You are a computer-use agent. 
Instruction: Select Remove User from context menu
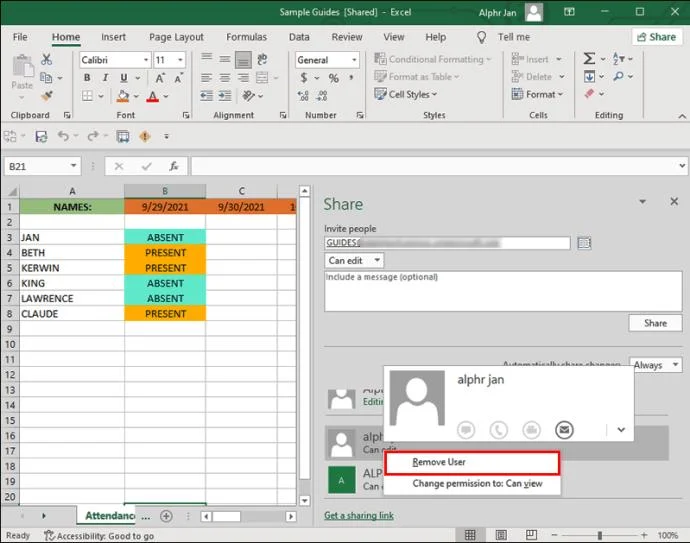tap(472, 462)
